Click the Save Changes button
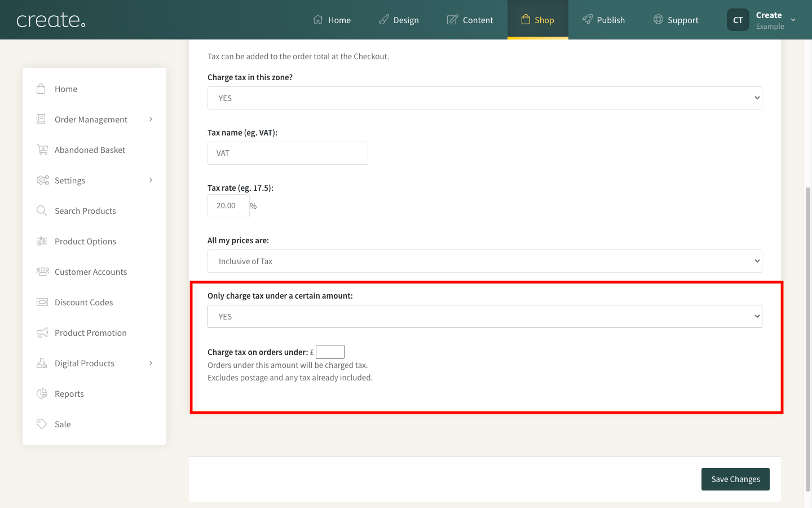Screen dimensions: 812x508 (x=735, y=479)
